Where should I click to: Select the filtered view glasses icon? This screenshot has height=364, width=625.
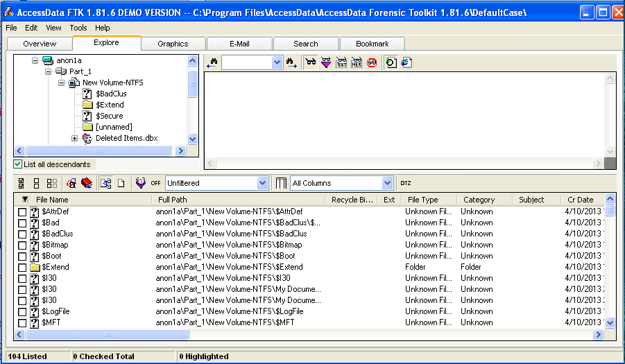point(326,62)
